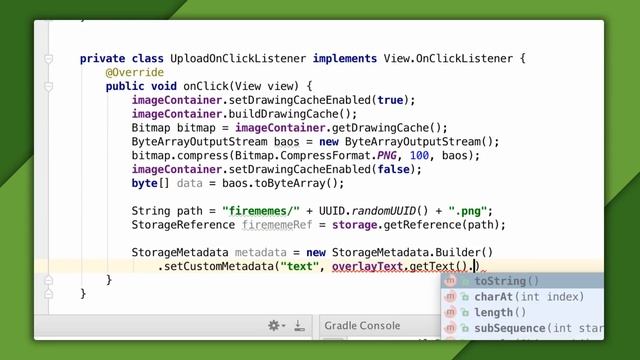This screenshot has width=640, height=360.
Task: Click the public-access icon in the length() row
Action: (x=465, y=313)
